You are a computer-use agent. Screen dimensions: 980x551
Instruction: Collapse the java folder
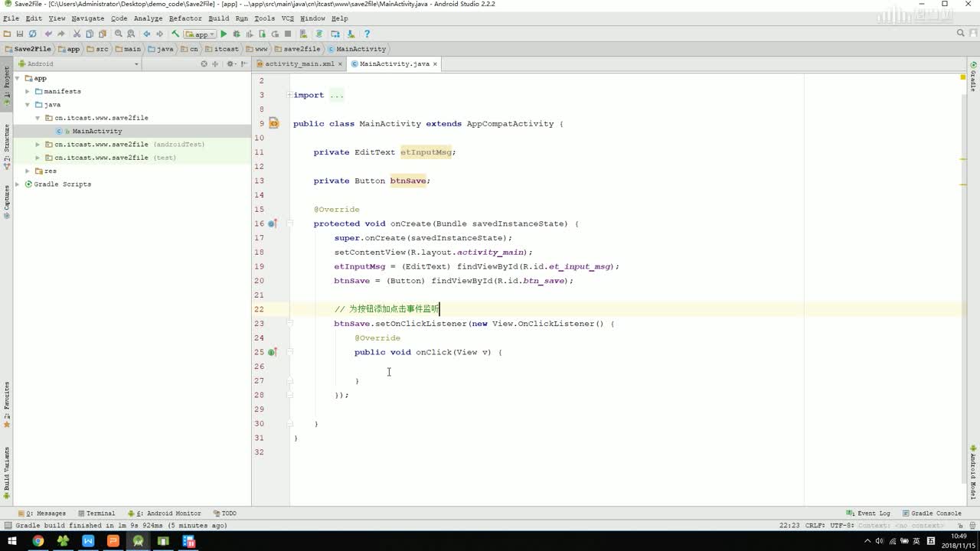point(28,105)
